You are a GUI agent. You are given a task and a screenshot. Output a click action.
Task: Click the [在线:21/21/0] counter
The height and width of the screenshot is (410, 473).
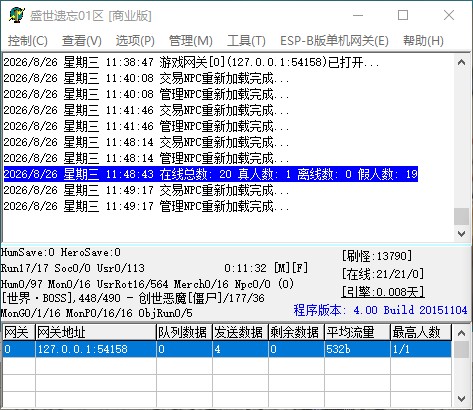pyautogui.click(x=383, y=274)
